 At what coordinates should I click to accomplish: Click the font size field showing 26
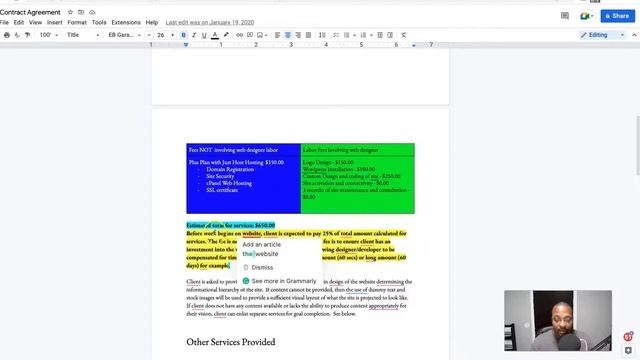(161, 35)
